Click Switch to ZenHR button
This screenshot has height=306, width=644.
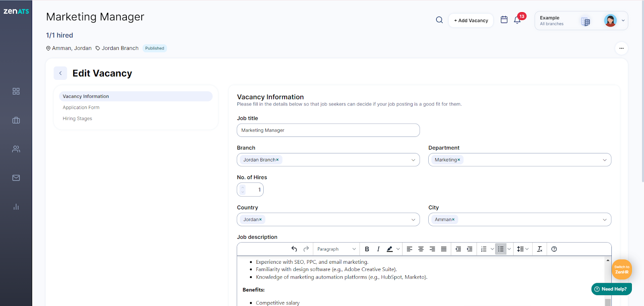point(622,269)
